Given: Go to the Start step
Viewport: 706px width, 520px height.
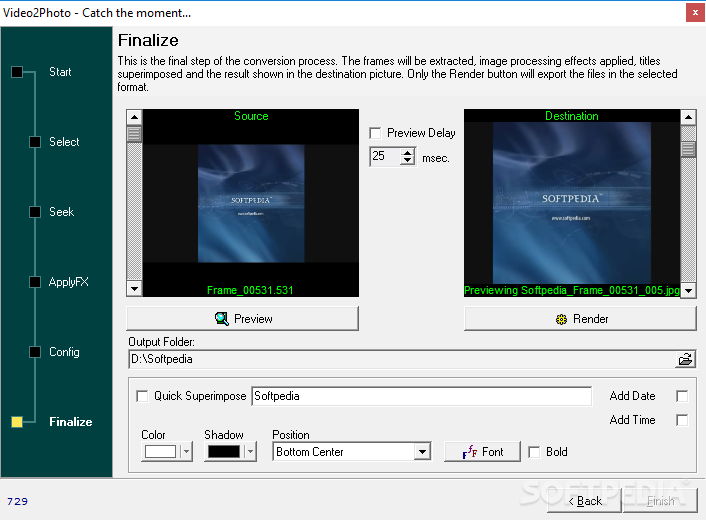Looking at the screenshot, I should 60,72.
